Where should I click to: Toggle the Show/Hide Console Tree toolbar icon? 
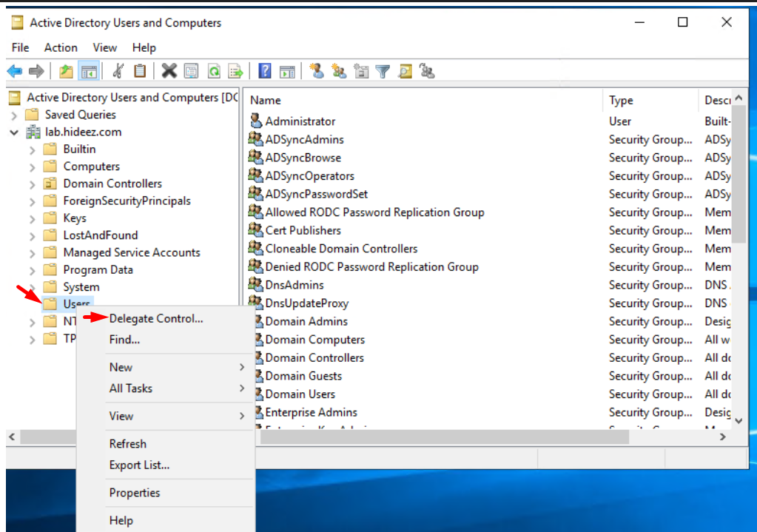point(89,71)
